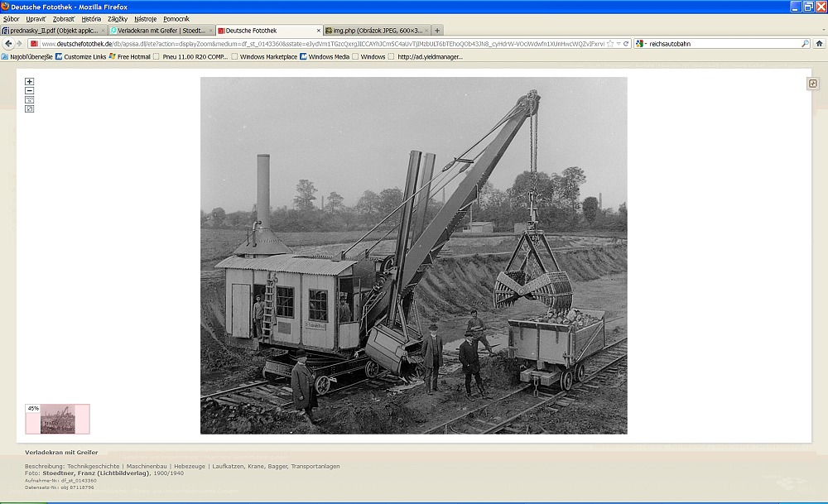828x504 pixels.
Task: Click the Home icon in Firefox toolbar
Action: [819, 44]
